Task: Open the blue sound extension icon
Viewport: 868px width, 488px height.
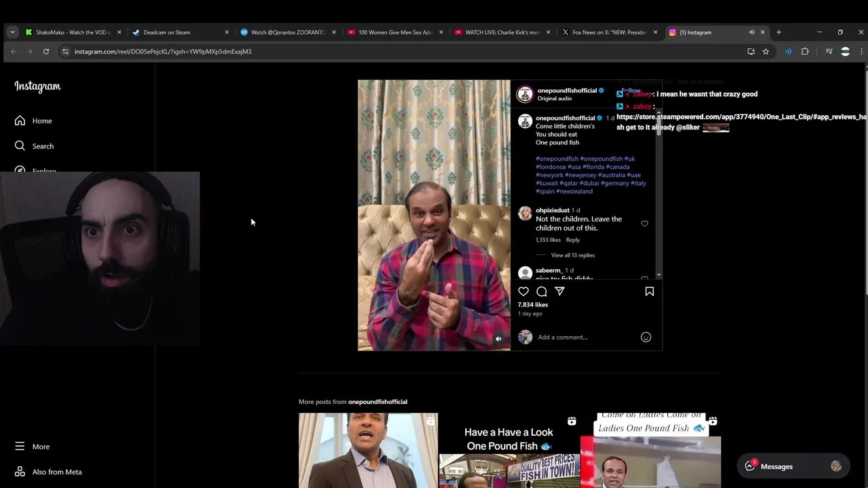Action: 788,52
